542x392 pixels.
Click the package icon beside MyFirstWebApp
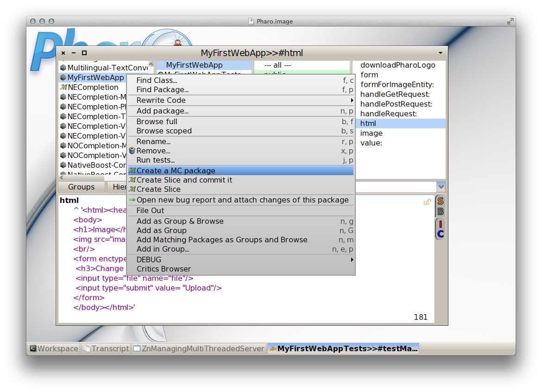(63, 77)
